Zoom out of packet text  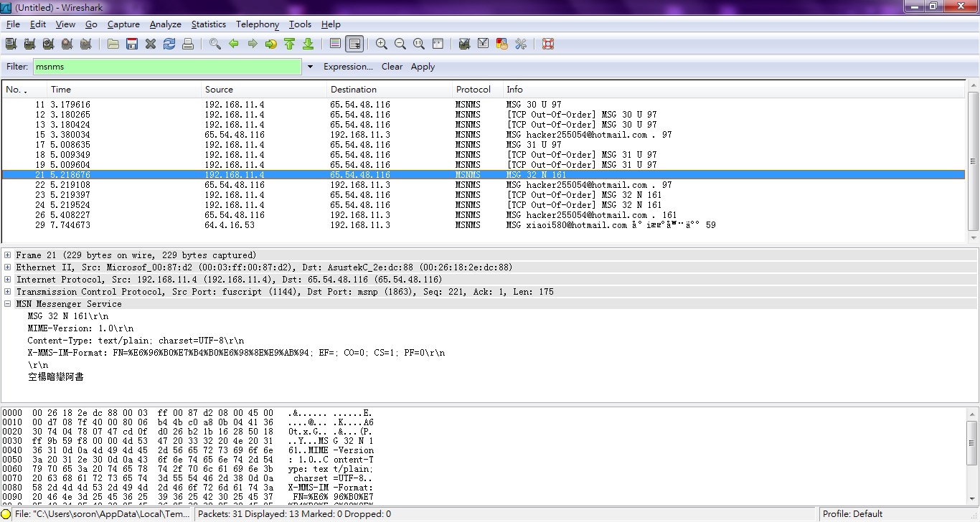click(400, 44)
